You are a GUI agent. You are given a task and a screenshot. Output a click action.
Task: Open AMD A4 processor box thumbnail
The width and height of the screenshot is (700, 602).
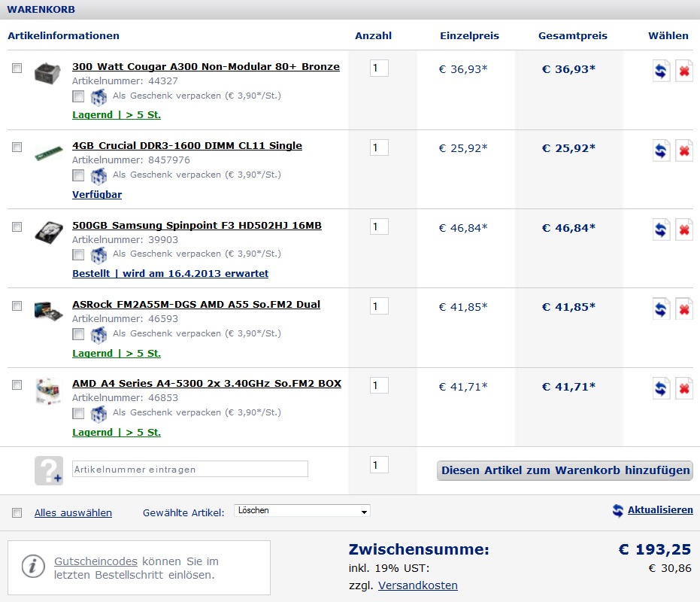pyautogui.click(x=48, y=391)
